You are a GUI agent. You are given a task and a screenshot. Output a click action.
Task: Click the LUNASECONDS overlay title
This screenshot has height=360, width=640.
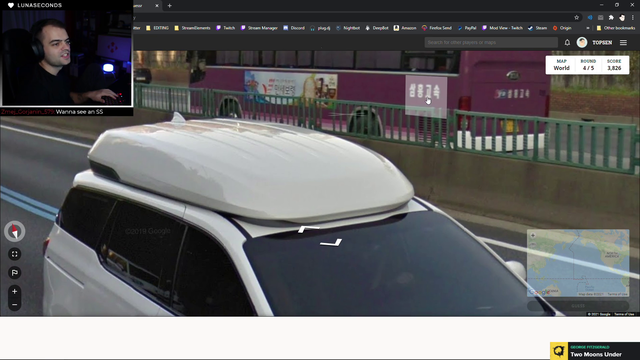click(39, 5)
